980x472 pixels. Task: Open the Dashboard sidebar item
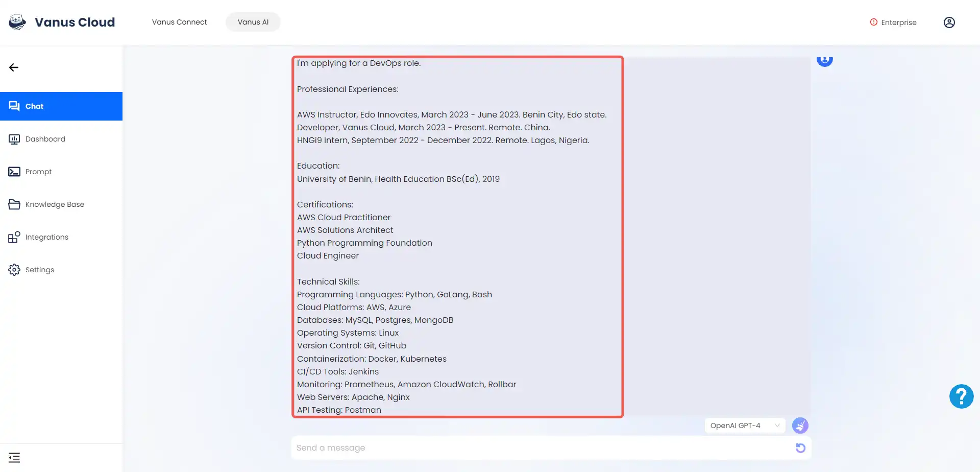(x=61, y=139)
